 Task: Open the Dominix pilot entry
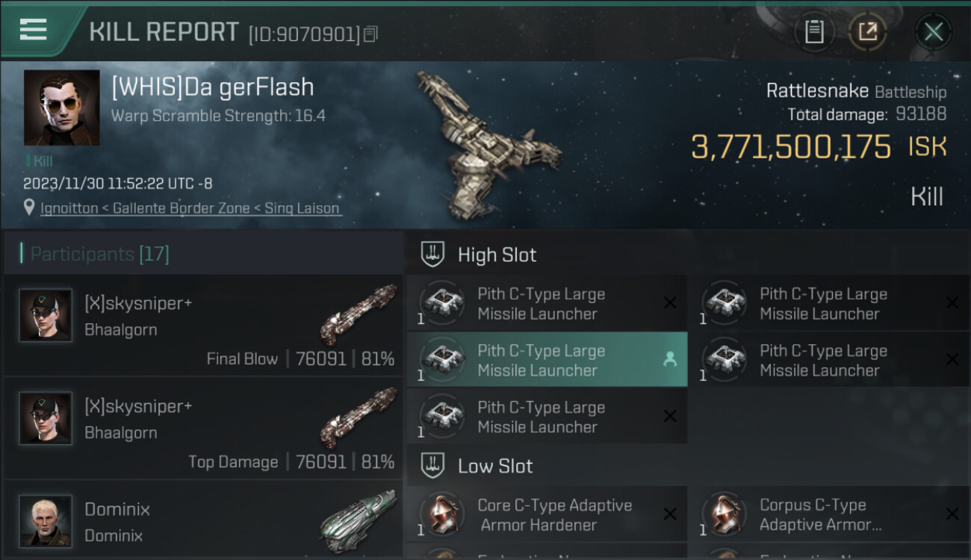[x=202, y=521]
